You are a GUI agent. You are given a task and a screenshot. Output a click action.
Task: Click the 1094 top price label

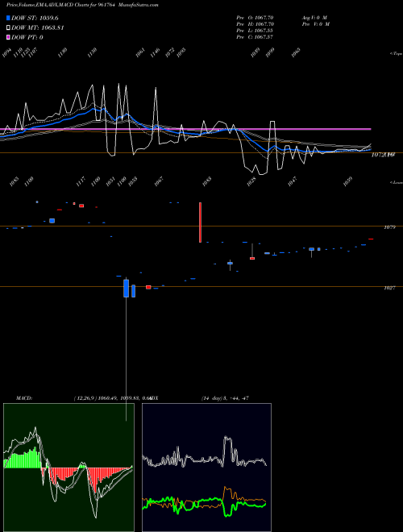(6, 53)
